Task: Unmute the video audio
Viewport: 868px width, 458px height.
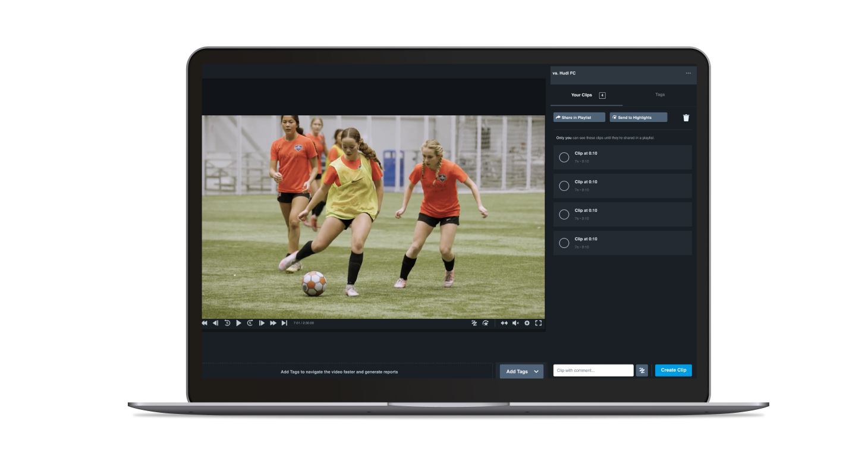Action: (515, 323)
